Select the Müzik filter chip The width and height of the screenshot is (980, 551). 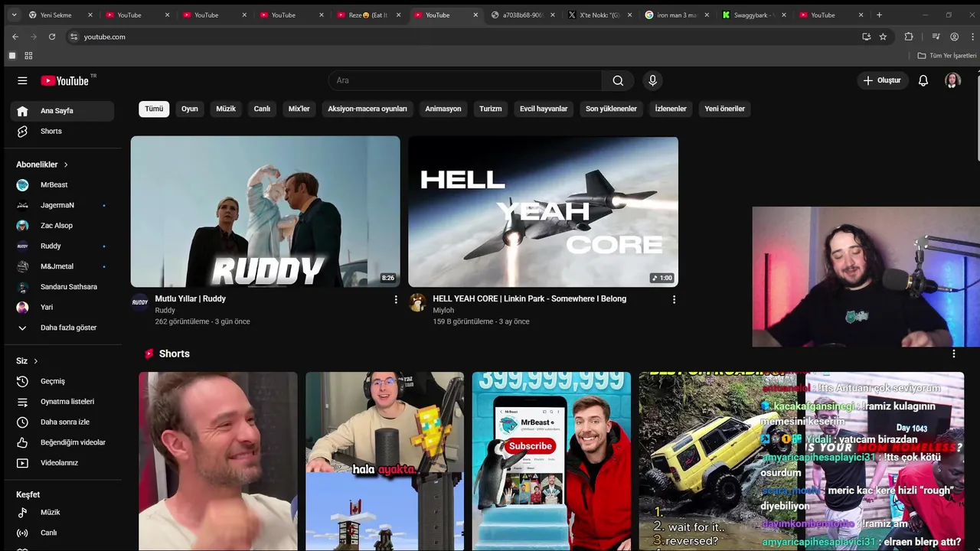tap(226, 109)
